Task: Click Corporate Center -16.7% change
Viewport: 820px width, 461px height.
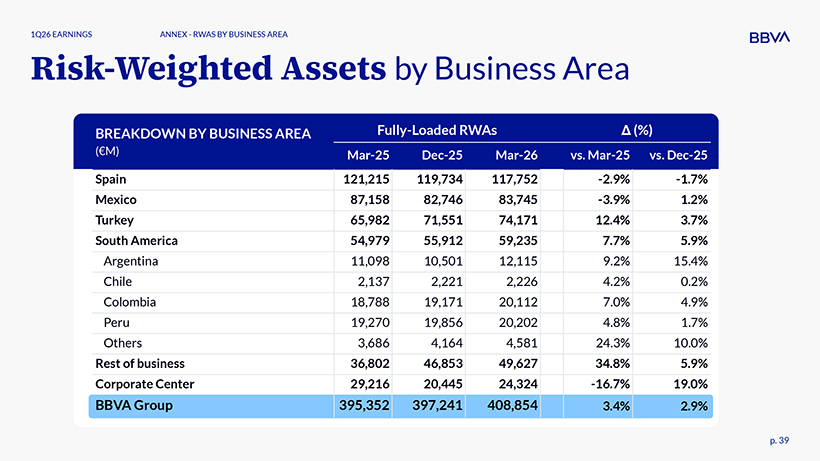Action: (611, 384)
